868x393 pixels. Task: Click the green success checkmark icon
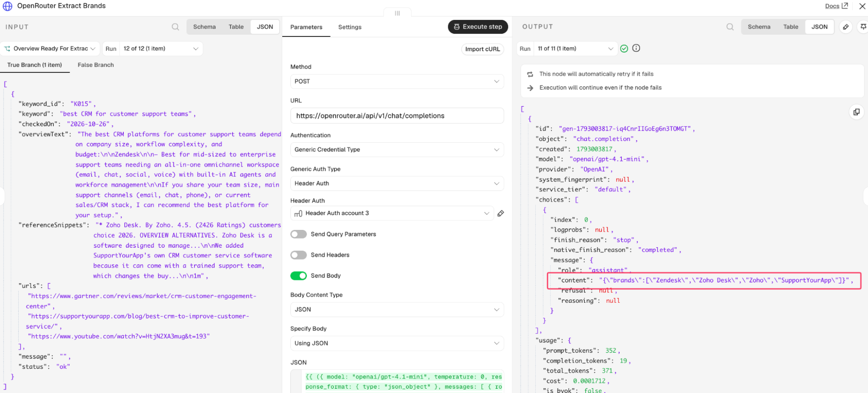624,49
